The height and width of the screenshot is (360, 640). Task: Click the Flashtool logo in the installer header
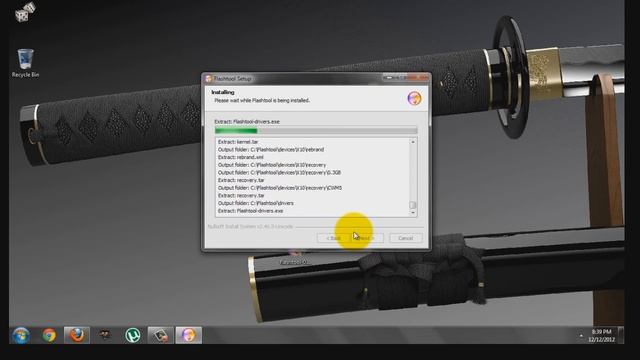point(414,98)
